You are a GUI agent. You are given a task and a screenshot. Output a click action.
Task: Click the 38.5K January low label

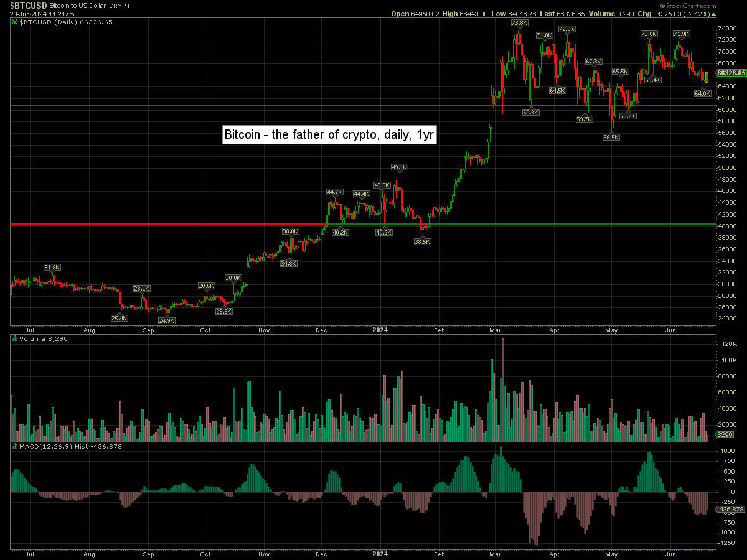pyautogui.click(x=422, y=241)
